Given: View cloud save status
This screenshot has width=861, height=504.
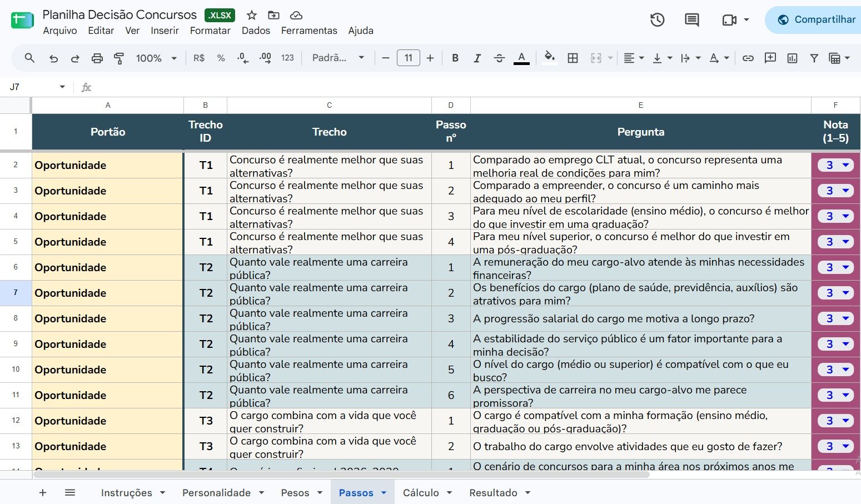Looking at the screenshot, I should 296,15.
